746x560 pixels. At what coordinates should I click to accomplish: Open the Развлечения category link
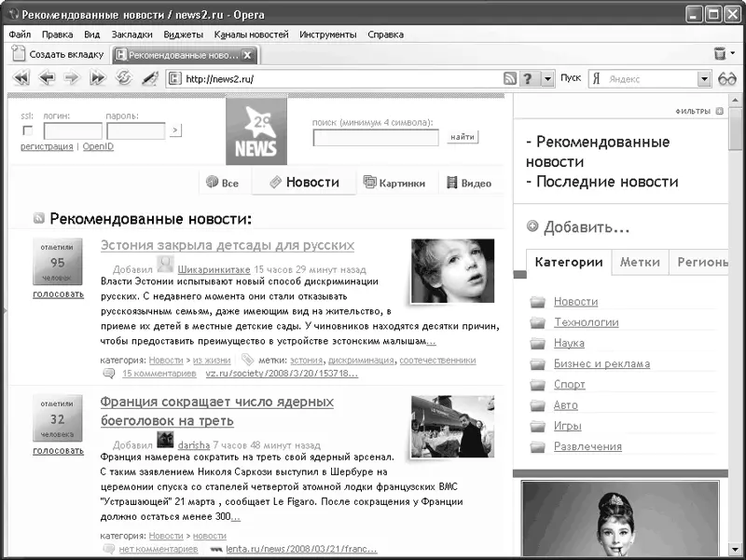[x=587, y=446]
